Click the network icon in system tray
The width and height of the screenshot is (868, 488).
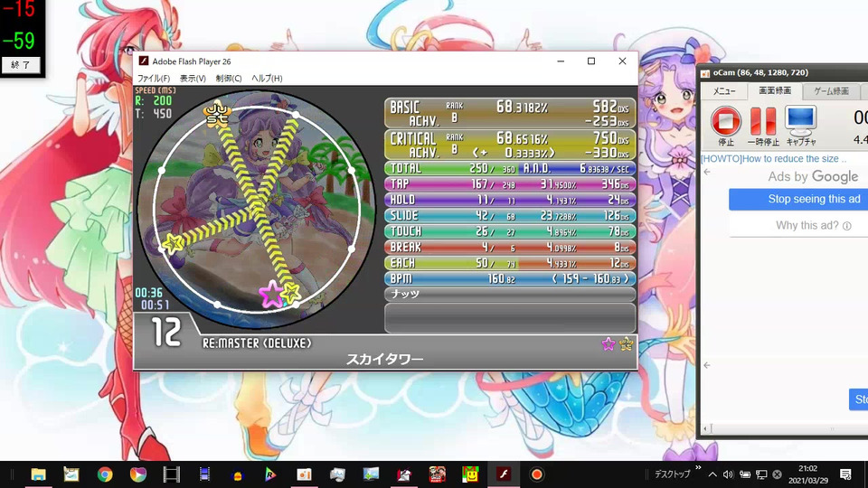click(x=761, y=474)
